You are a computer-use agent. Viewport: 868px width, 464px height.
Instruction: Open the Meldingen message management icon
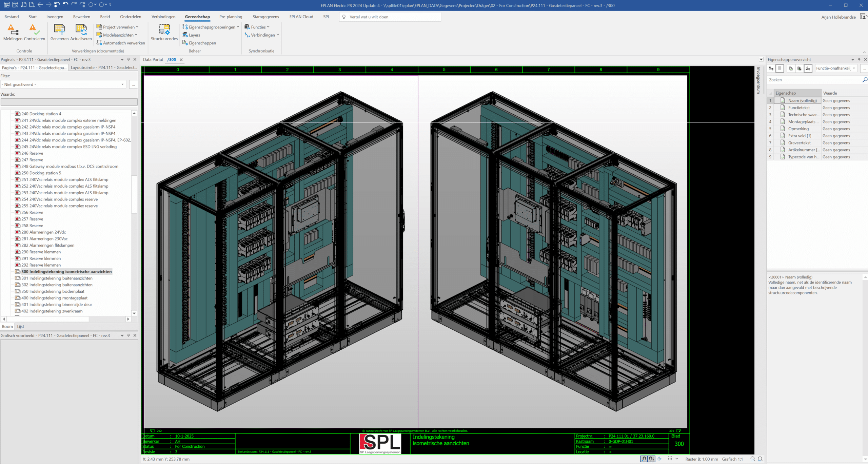[x=13, y=33]
